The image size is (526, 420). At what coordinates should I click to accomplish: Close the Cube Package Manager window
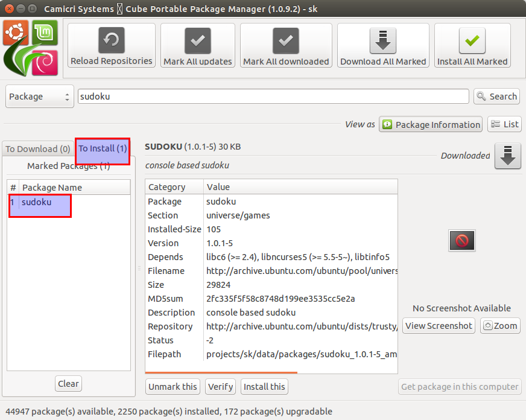pos(10,8)
